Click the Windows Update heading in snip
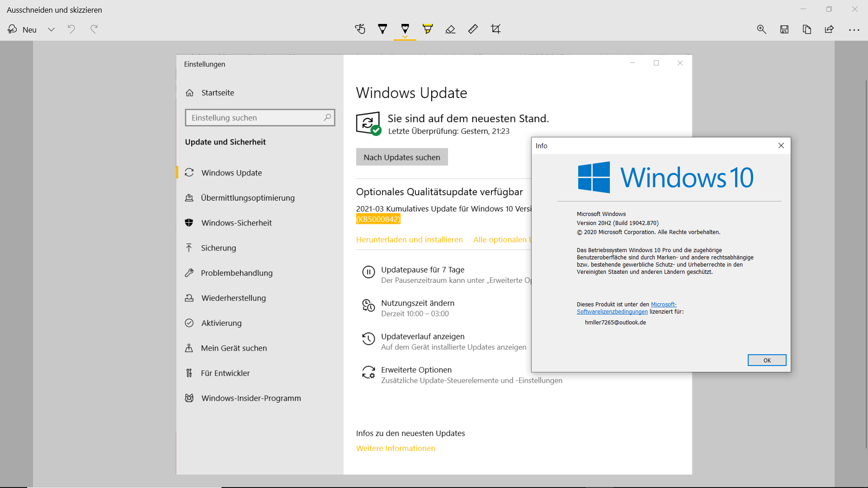The height and width of the screenshot is (488, 868). 411,93
